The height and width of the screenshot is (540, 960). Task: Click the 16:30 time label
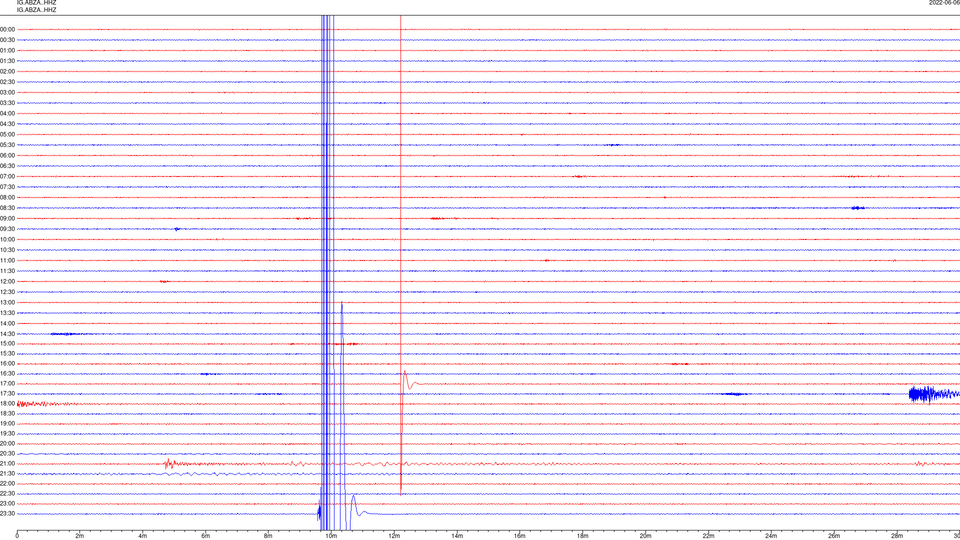[x=7, y=373]
